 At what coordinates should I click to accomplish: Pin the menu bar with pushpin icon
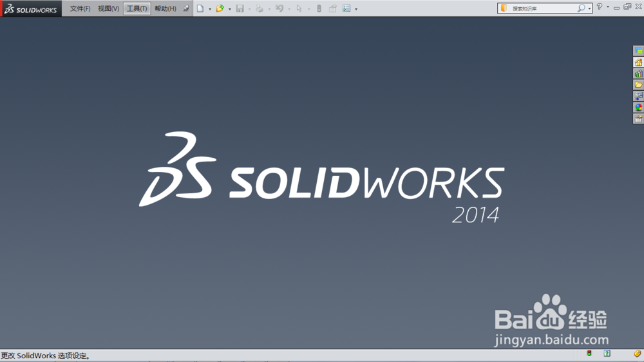pos(186,8)
